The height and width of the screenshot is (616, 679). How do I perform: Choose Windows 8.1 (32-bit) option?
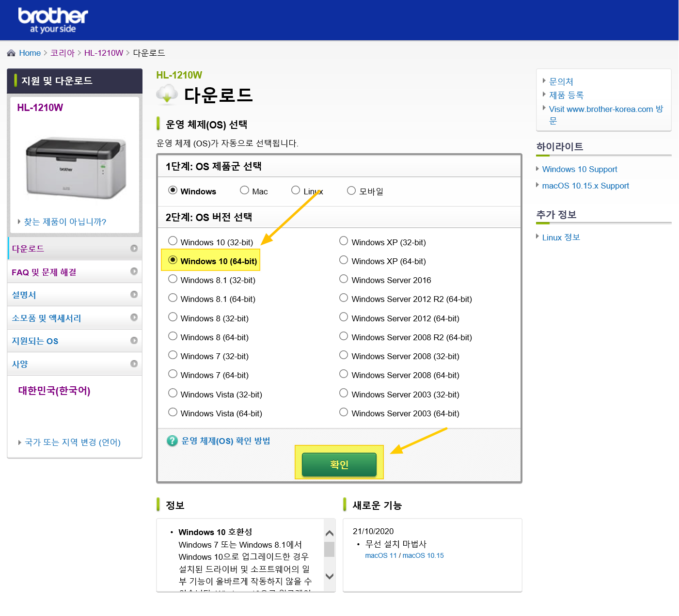coord(173,279)
